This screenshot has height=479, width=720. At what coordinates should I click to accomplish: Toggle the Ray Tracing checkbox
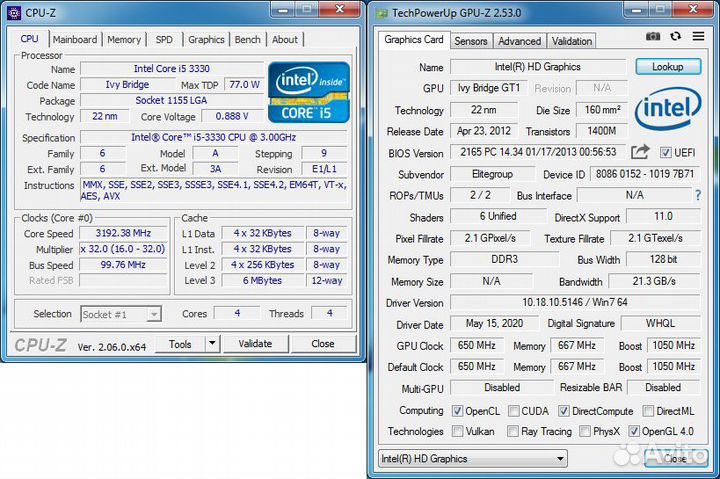[513, 431]
